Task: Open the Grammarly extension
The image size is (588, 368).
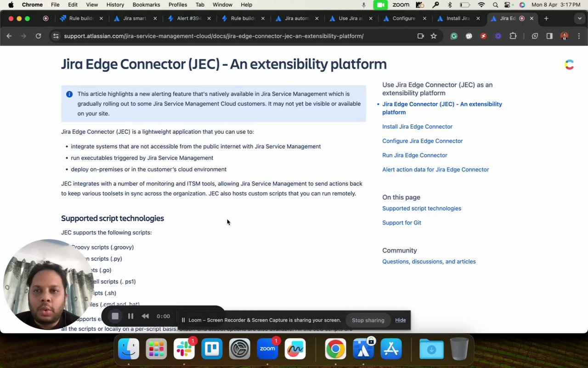Action: click(454, 36)
